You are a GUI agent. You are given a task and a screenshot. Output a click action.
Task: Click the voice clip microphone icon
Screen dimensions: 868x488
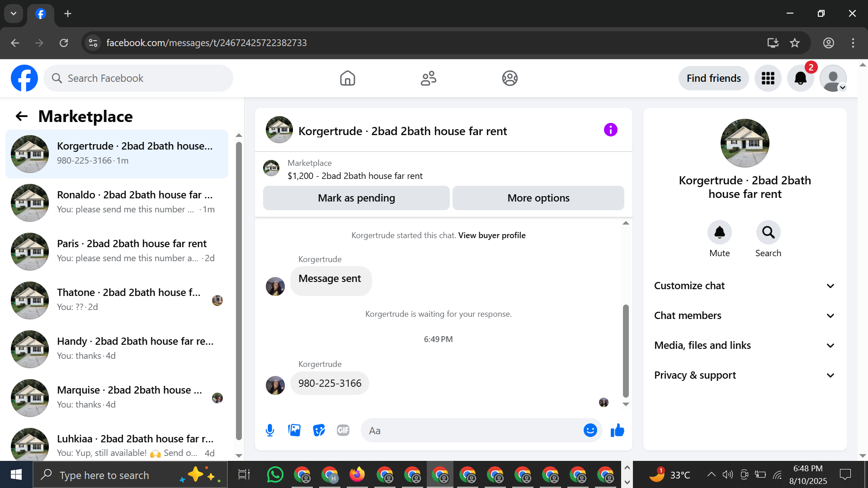point(270,430)
